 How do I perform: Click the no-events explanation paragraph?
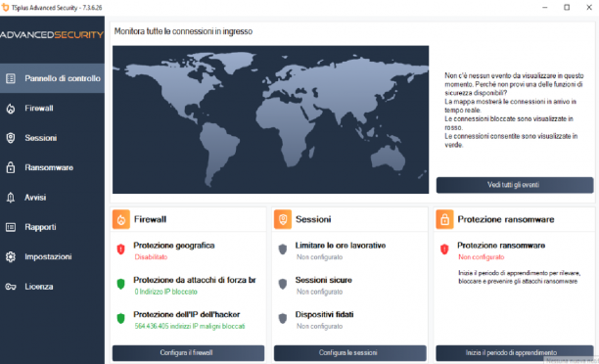(x=514, y=110)
